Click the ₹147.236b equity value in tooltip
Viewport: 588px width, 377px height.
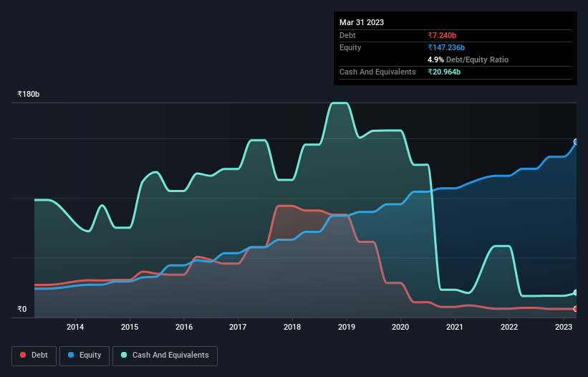[x=446, y=47]
